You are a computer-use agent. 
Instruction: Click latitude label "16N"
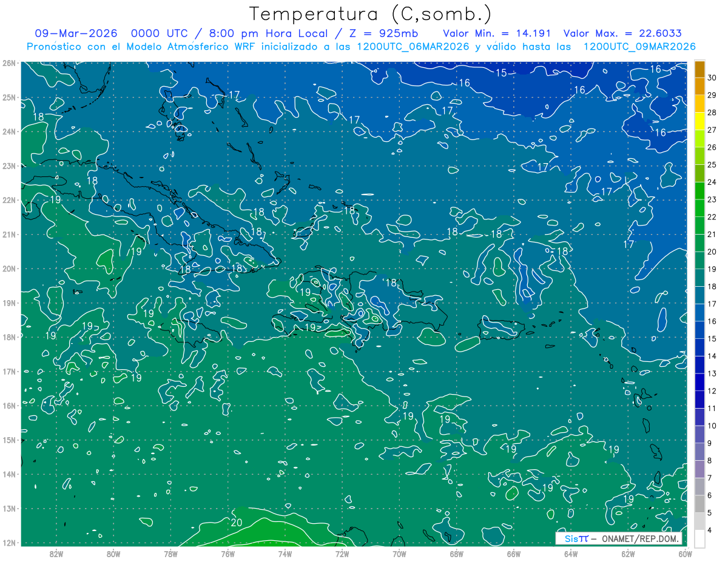tap(9, 406)
